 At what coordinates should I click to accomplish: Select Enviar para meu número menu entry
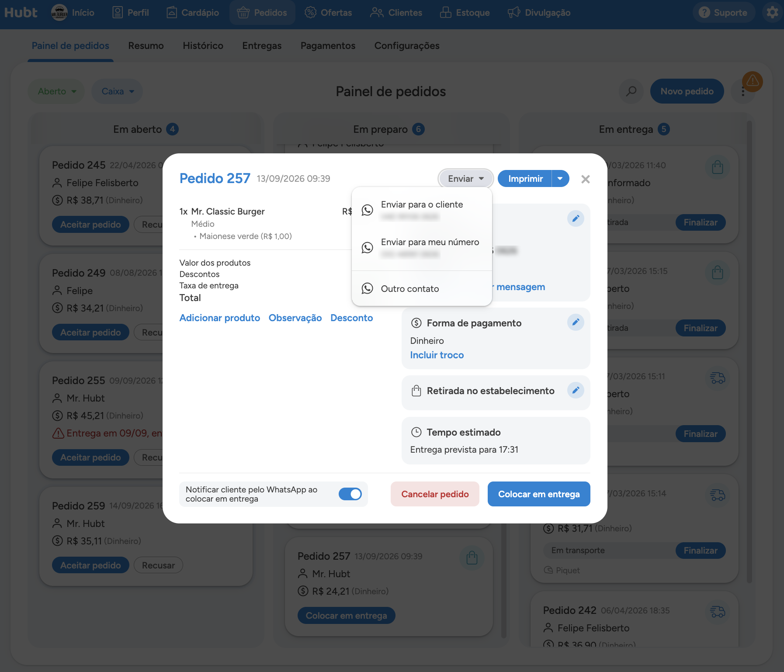click(x=422, y=248)
